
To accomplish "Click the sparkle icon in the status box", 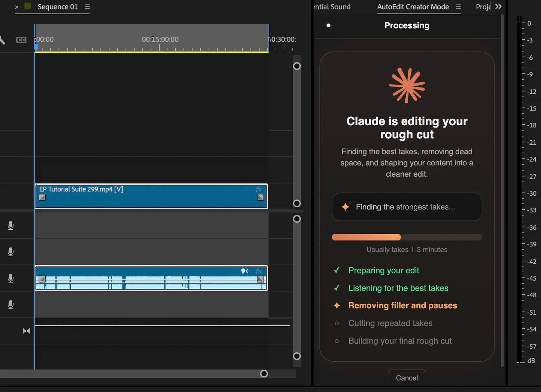I will pos(345,207).
